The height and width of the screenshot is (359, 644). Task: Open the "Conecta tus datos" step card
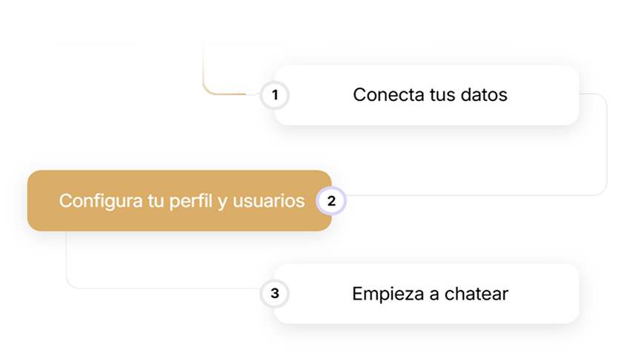430,95
